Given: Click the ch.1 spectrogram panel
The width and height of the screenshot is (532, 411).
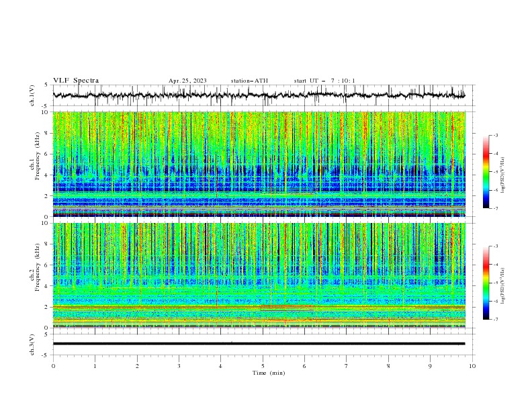Looking at the screenshot, I should pyautogui.click(x=259, y=164).
